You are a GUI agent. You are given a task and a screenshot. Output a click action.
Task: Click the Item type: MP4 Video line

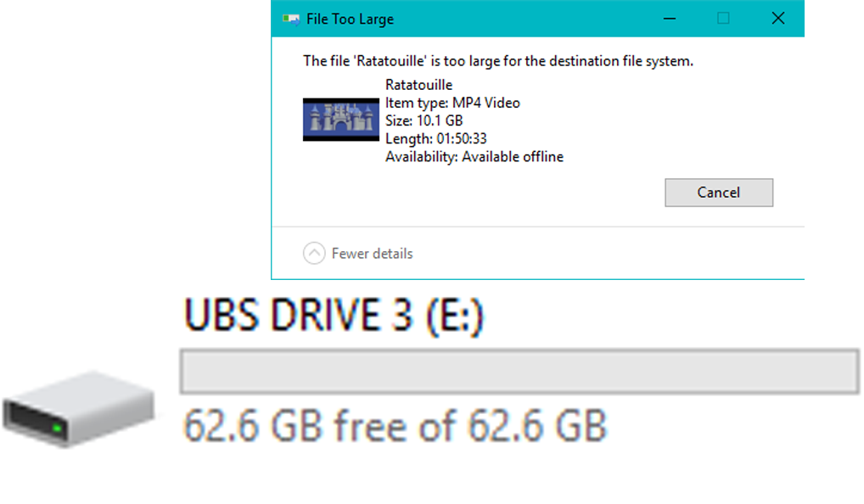tap(452, 103)
